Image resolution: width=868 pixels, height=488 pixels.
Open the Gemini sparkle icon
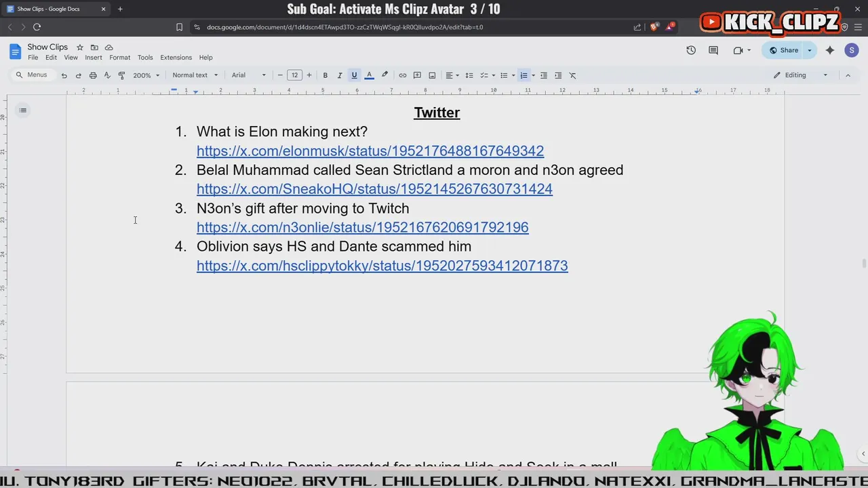pos(829,50)
